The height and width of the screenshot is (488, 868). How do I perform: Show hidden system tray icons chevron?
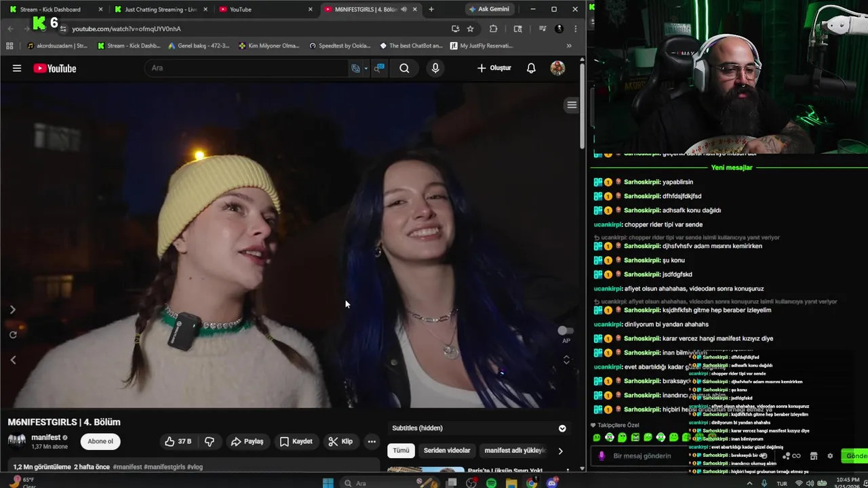tap(749, 483)
